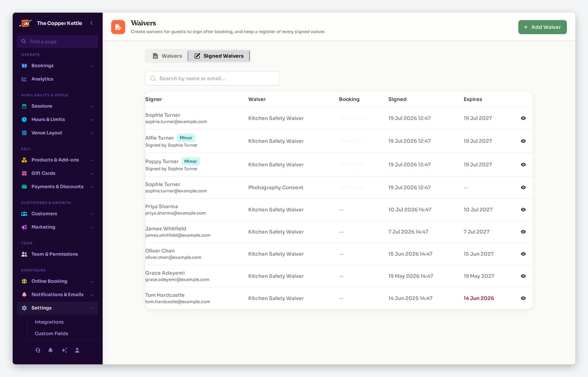The height and width of the screenshot is (377, 588).
Task: Expand the Products & Add-ons chevron
Action: click(x=92, y=160)
